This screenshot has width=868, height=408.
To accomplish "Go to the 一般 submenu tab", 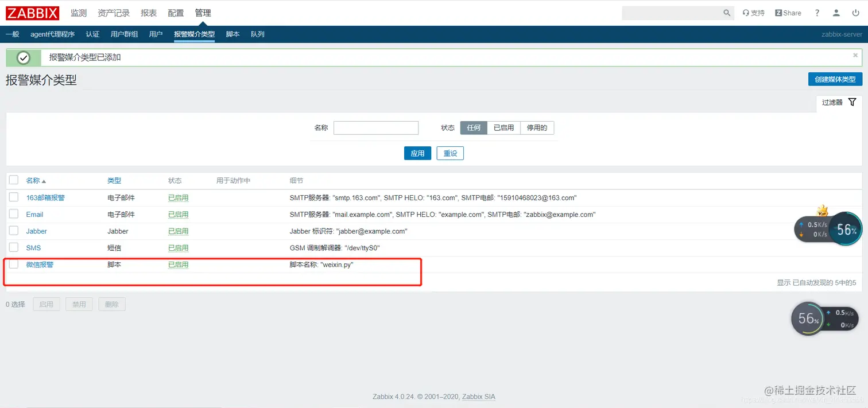I will pos(13,34).
